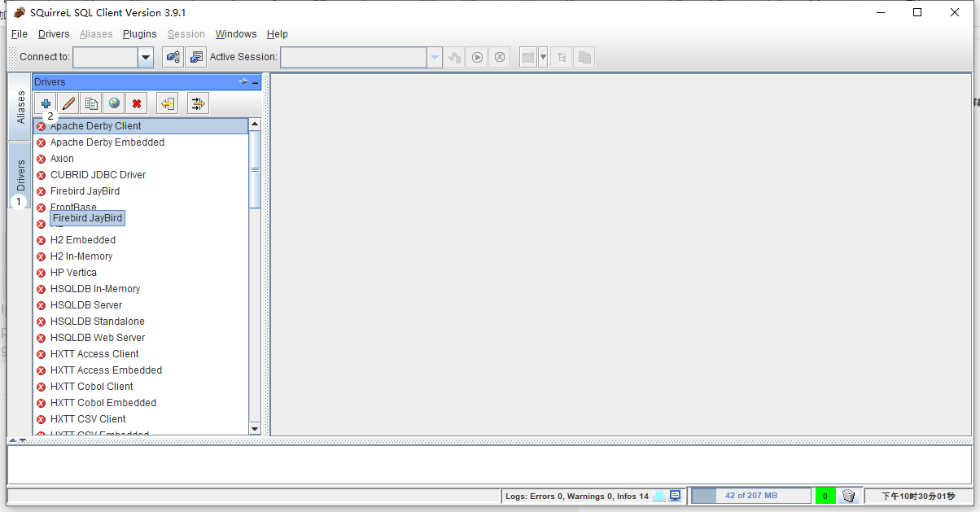Viewport: 980px width, 512px height.
Task: Select HXTT Cobol Client driver
Action: (141, 387)
